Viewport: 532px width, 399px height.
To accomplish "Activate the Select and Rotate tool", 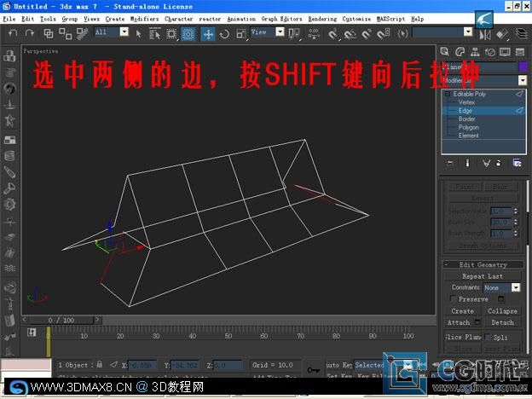I will coord(224,34).
